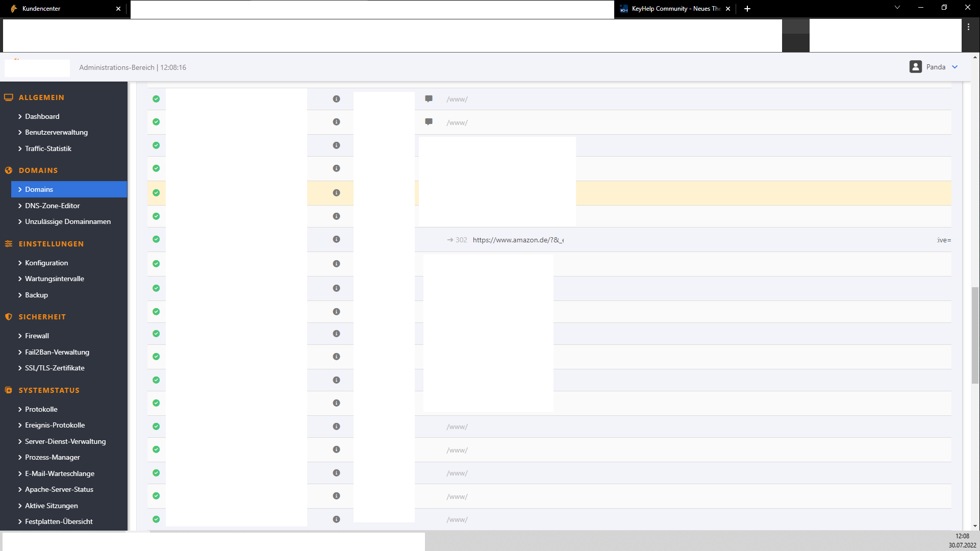Go to Firewall settings
The image size is (980, 551).
click(x=37, y=336)
